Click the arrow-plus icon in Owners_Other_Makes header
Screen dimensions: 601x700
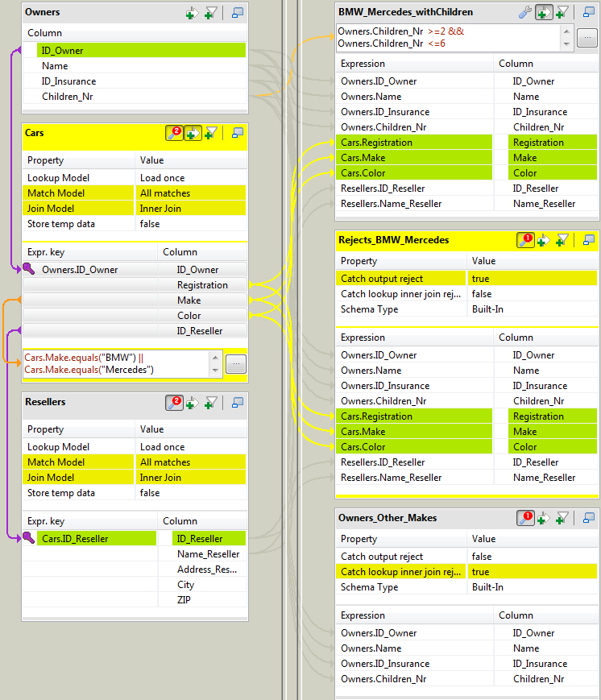[x=544, y=518]
